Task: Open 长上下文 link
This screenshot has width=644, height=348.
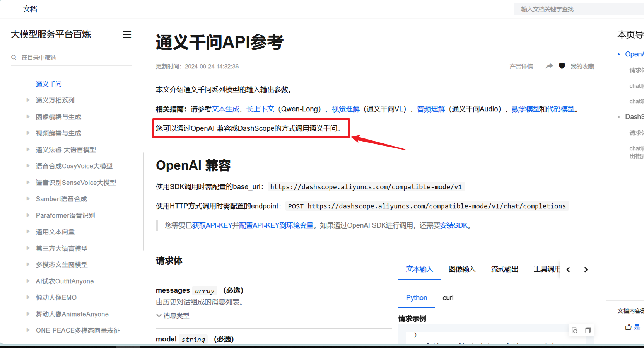Action: [260, 109]
